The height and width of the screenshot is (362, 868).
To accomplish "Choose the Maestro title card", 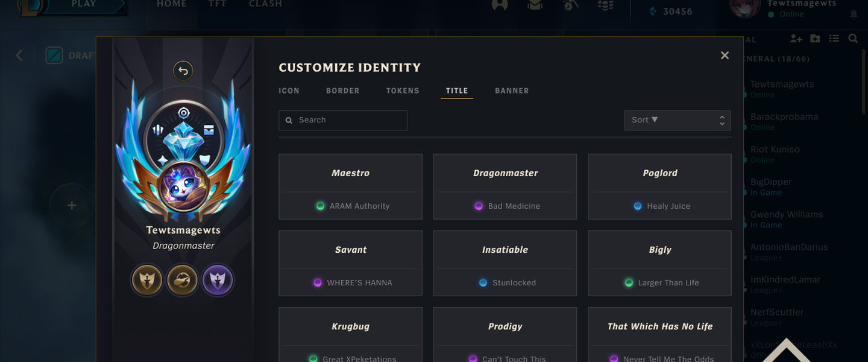I will [350, 186].
